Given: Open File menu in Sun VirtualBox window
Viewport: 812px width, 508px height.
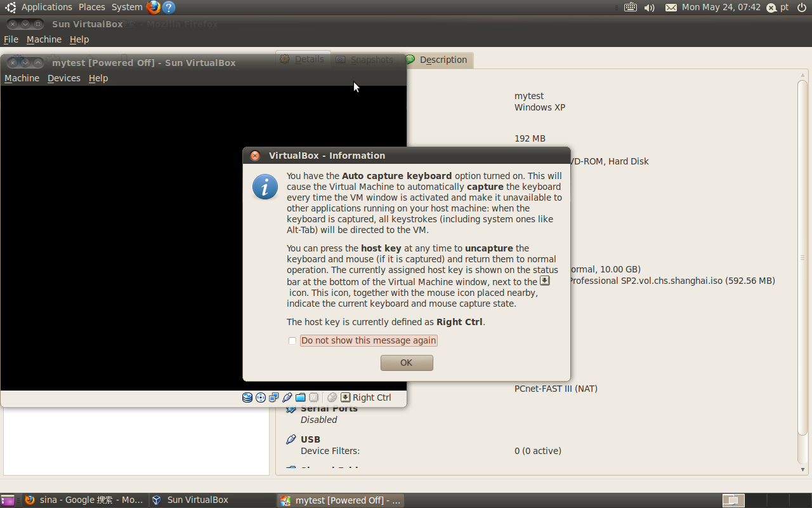Looking at the screenshot, I should (11, 39).
